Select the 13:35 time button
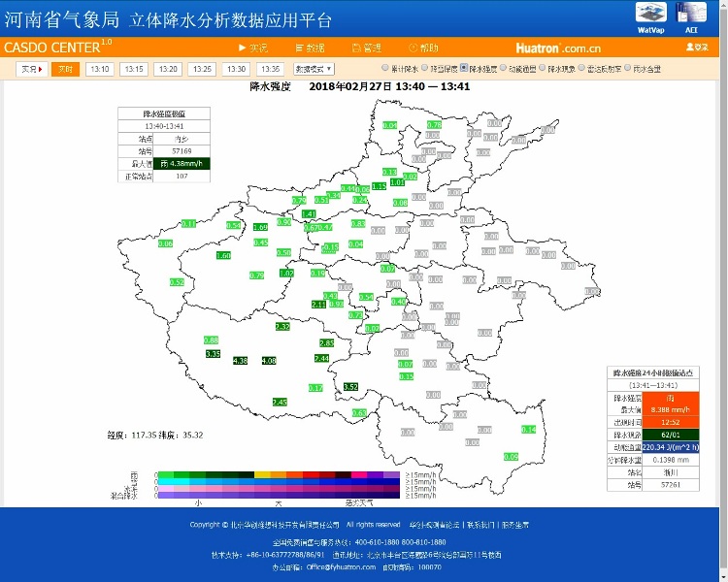 270,69
